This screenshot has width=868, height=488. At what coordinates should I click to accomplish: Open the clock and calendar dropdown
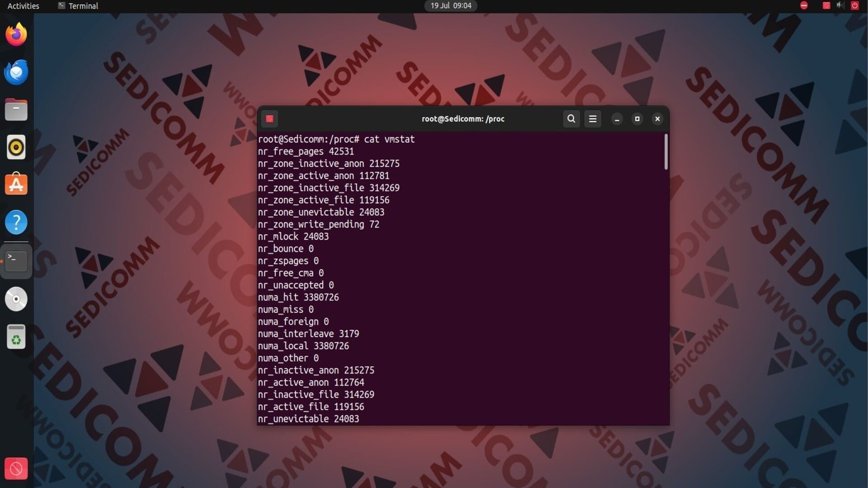click(451, 6)
